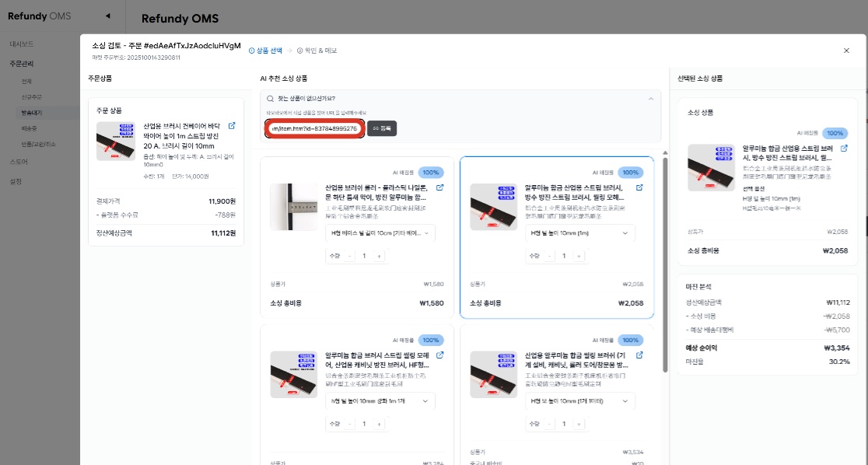This screenshot has width=868, height=465.
Task: Click the 예상 배송대행비 ₩5,700 value
Action: point(837,330)
